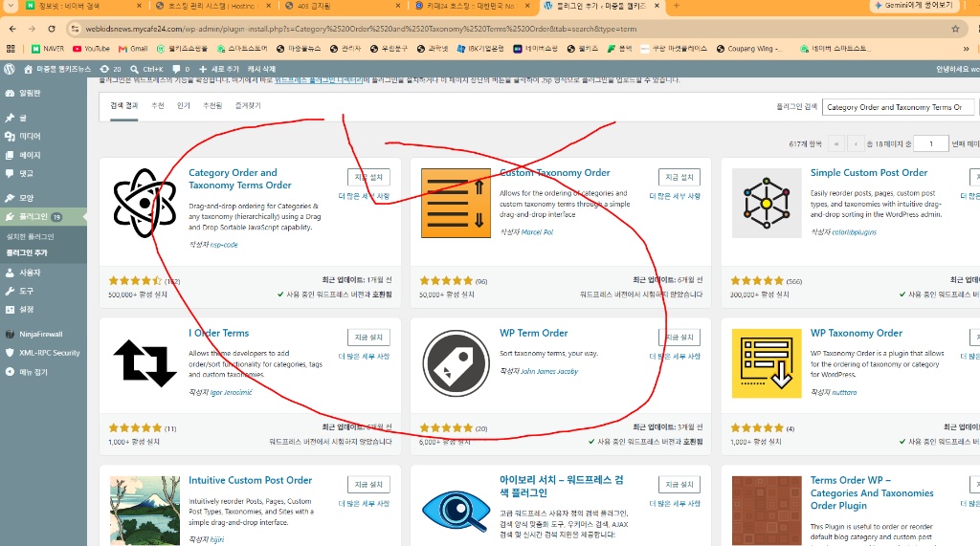Viewport: 980px width, 546px height.
Task: Open the Coupang Wing bookmark
Action: click(x=748, y=48)
